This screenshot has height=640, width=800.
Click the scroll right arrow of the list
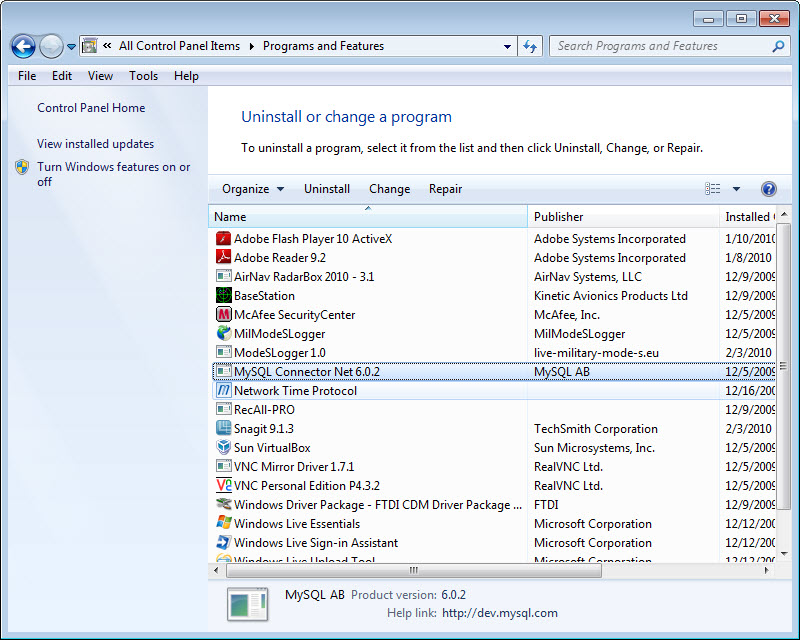coord(766,570)
